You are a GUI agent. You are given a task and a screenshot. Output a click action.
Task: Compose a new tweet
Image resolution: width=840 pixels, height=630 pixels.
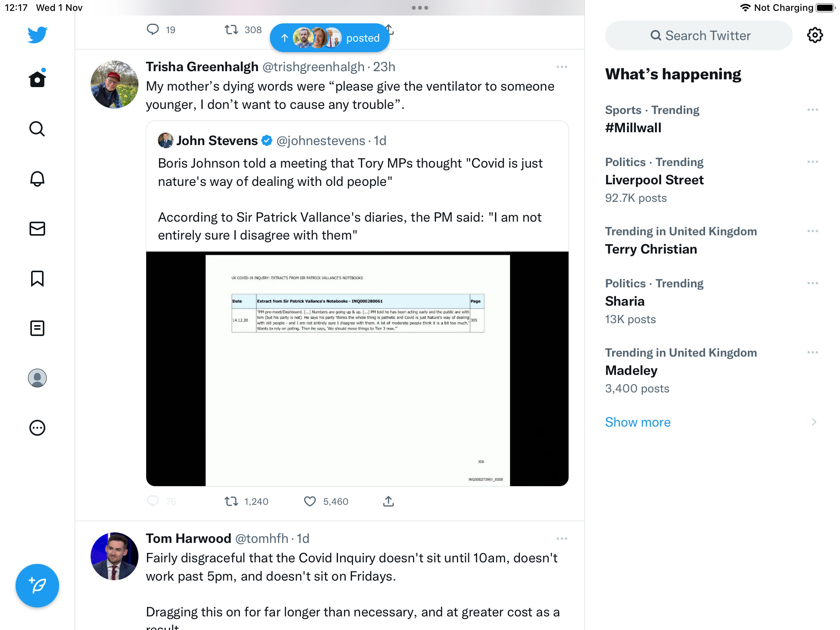(x=37, y=585)
